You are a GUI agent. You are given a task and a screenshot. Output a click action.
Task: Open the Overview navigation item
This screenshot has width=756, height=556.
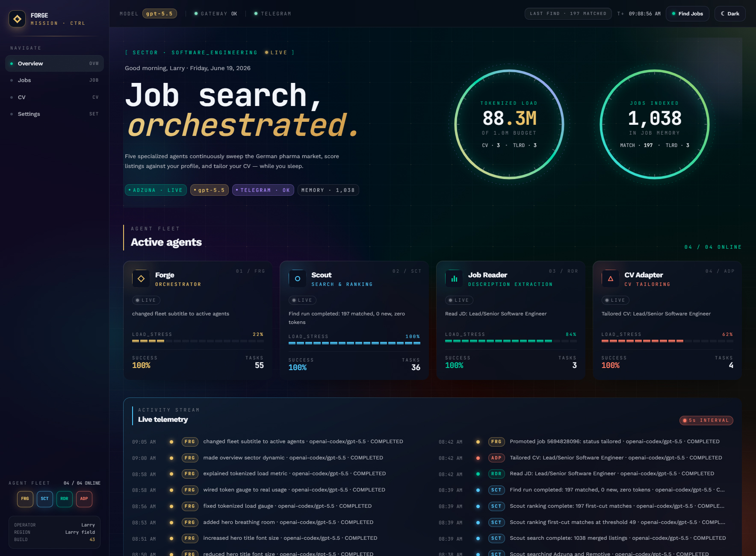coord(54,64)
